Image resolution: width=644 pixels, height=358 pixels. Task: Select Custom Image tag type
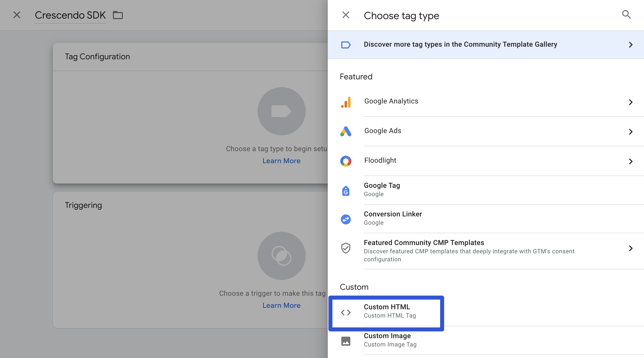[486, 340]
